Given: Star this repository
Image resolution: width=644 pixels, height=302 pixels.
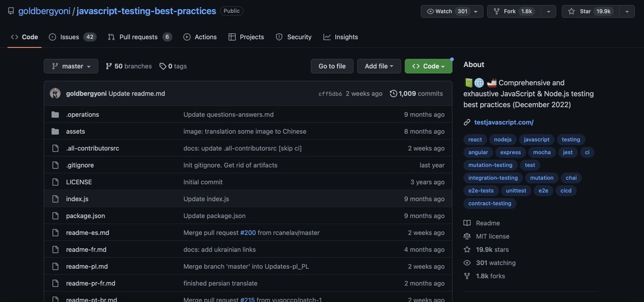Looking at the screenshot, I should [x=589, y=11].
